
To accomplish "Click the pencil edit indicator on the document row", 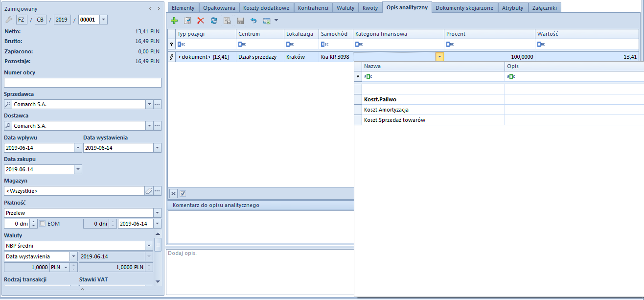I will (172, 57).
